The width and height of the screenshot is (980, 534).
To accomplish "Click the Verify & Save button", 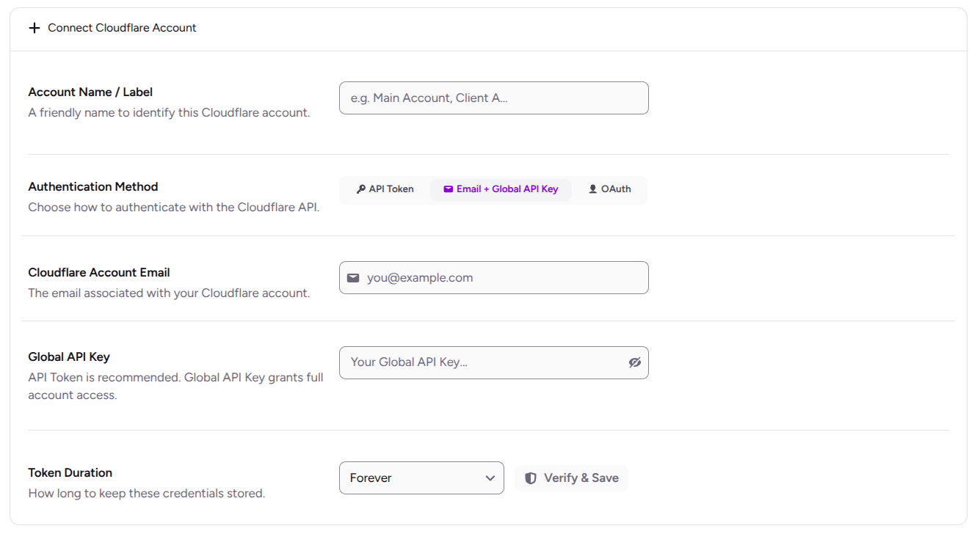I will pyautogui.click(x=572, y=478).
